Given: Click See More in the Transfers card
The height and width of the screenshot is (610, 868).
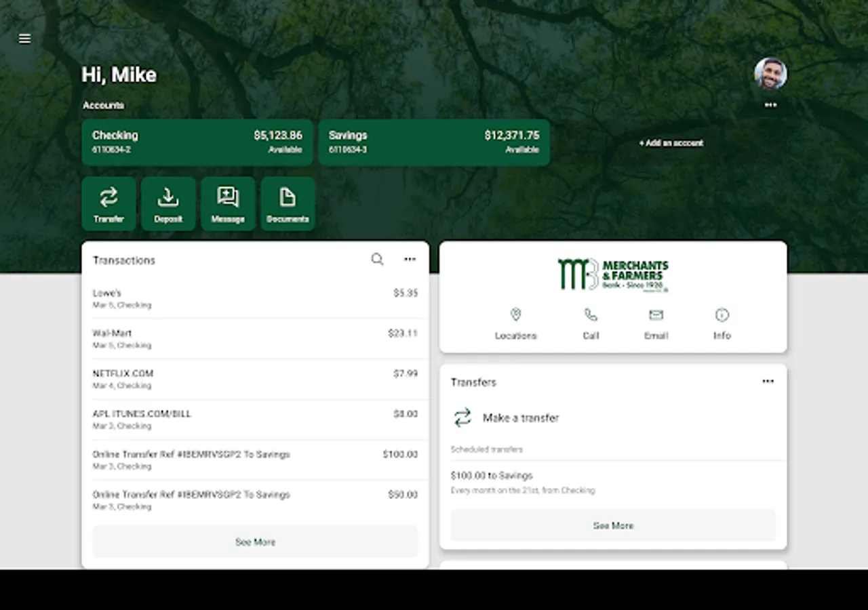Looking at the screenshot, I should pyautogui.click(x=612, y=525).
